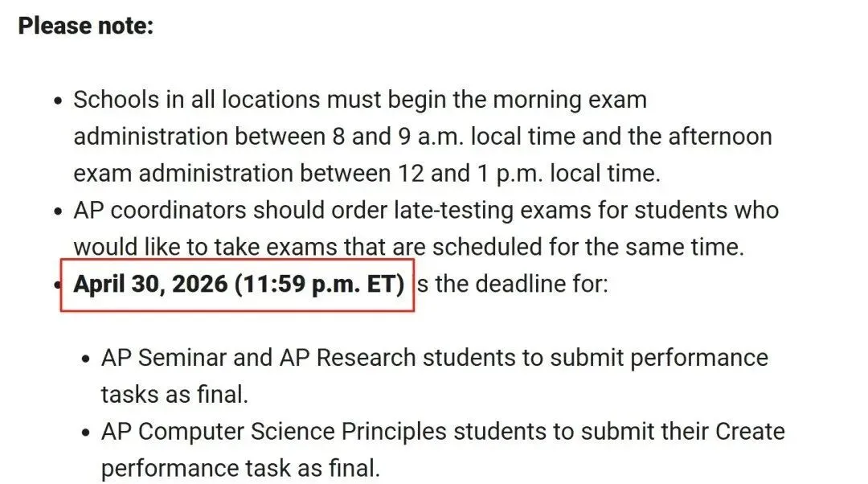Click 'AP Seminar and AP Research' text
The height and width of the screenshot is (484, 868).
(259, 358)
